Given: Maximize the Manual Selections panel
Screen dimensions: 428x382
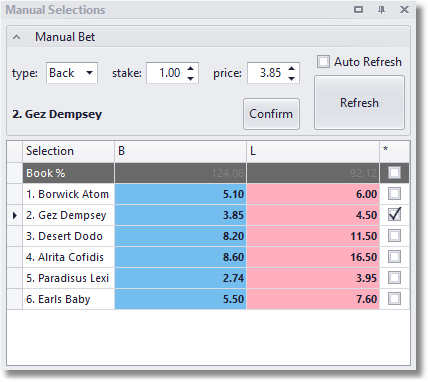Looking at the screenshot, I should coord(358,10).
